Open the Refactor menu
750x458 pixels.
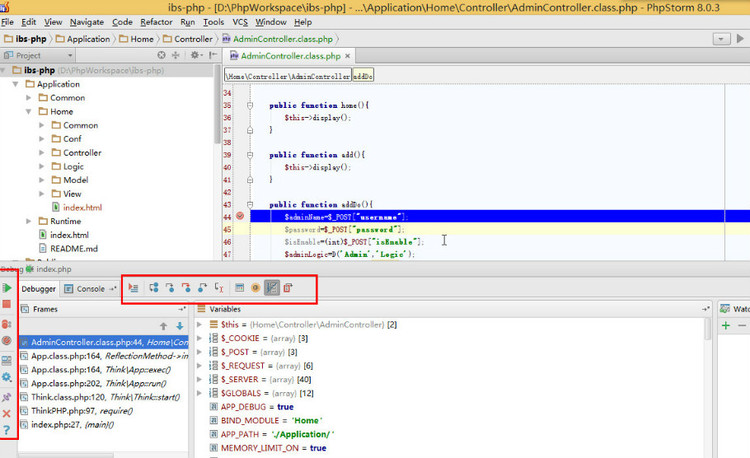pyautogui.click(x=156, y=21)
